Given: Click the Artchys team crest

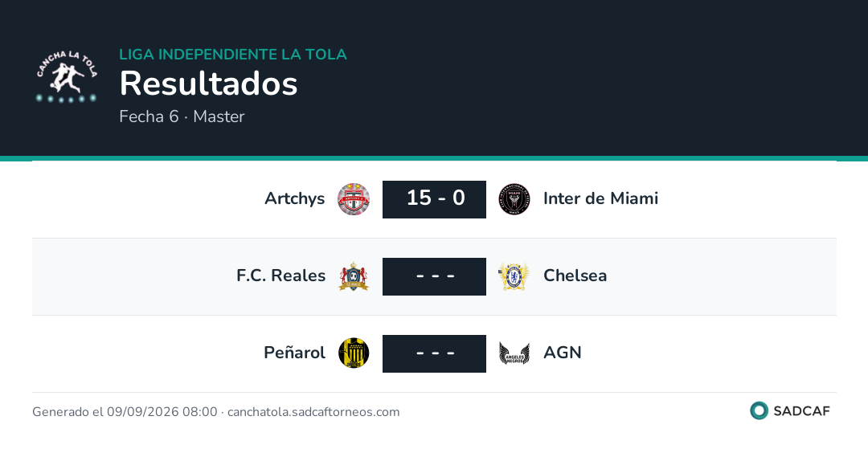Looking at the screenshot, I should click(354, 199).
